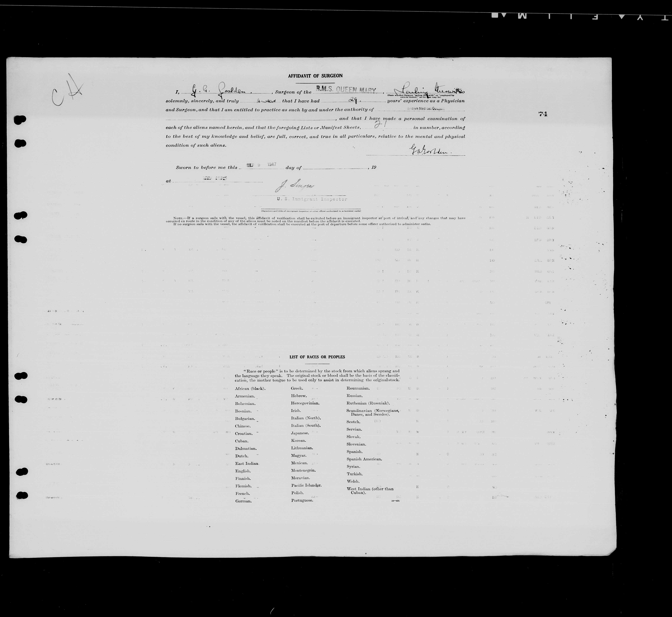Screen dimensions: 672x617
Task: Select 'African (black).' in the races list
Action: tap(250, 389)
